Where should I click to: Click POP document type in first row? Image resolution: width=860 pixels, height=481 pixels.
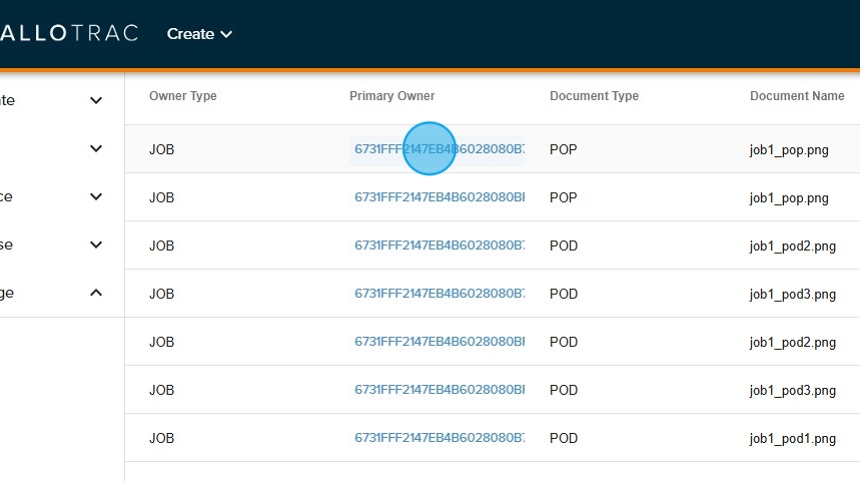point(563,150)
